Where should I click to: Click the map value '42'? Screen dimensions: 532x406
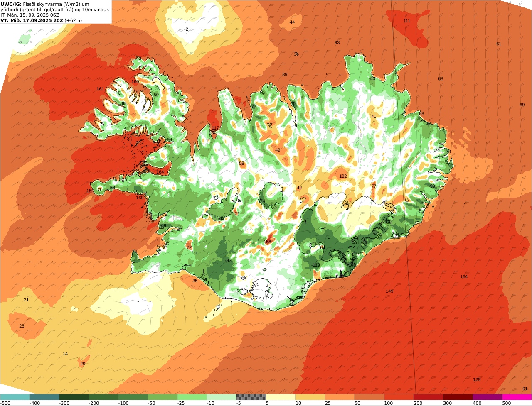pos(299,188)
